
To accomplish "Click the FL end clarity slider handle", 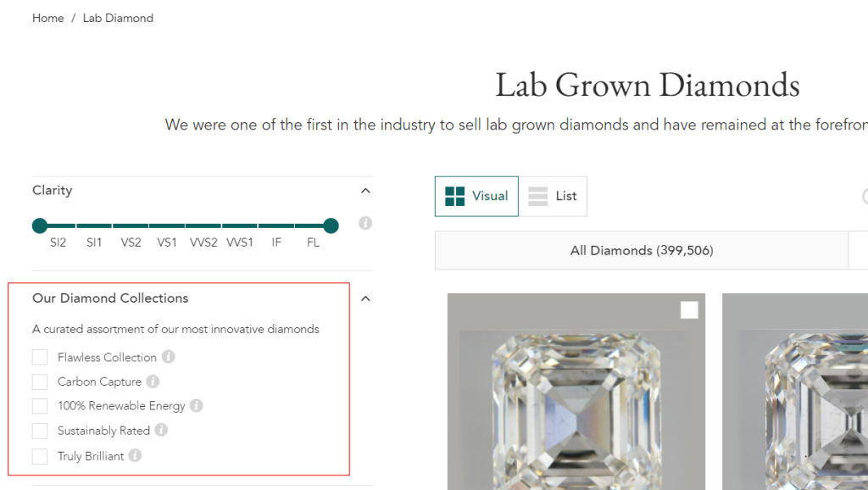I will 331,226.
